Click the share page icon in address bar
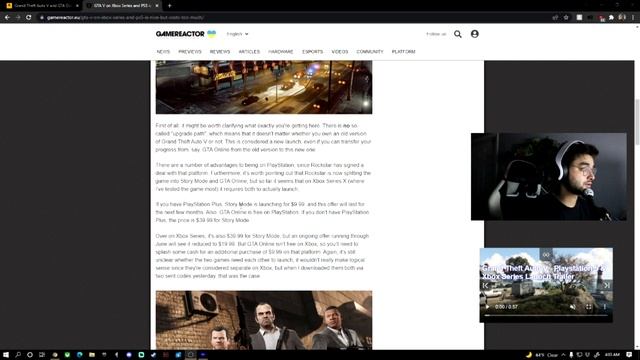Screen dimensions: 640x360 tap(555, 18)
